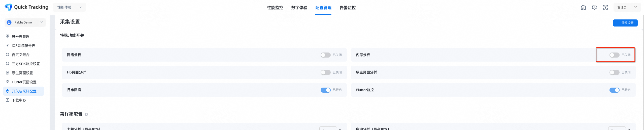Viewport: 644px width, 130px height.
Task: Open 自定义聚合 sidebar icon
Action: tap(8, 55)
